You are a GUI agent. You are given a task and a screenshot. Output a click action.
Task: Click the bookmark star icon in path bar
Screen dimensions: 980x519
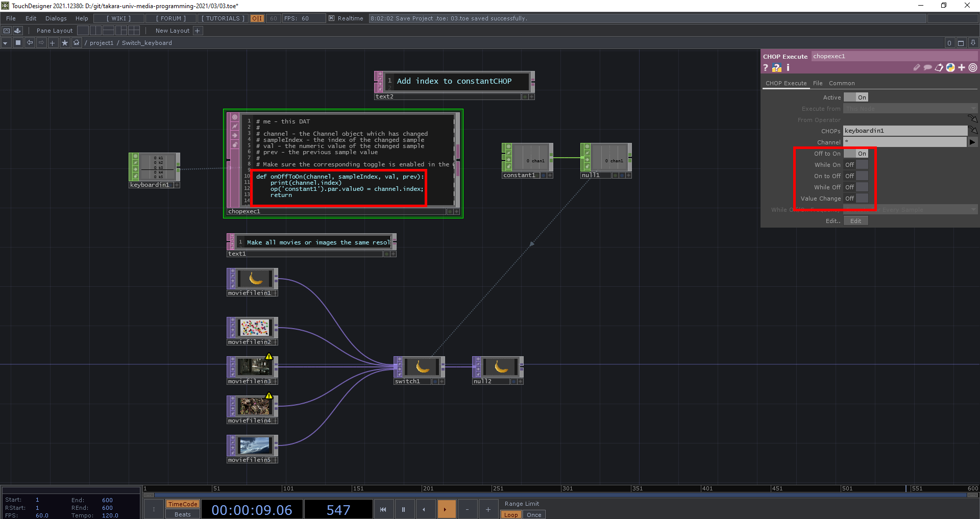click(64, 43)
